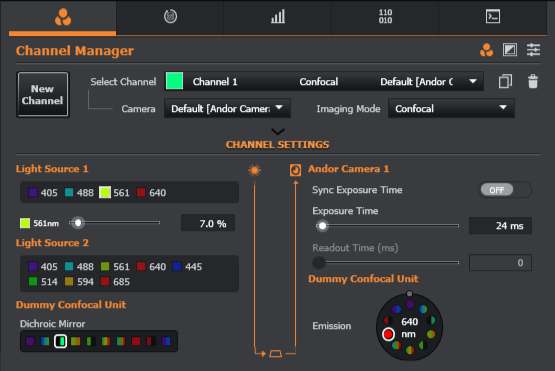
Task: Click the contrast square icon in the header
Action: [x=510, y=50]
